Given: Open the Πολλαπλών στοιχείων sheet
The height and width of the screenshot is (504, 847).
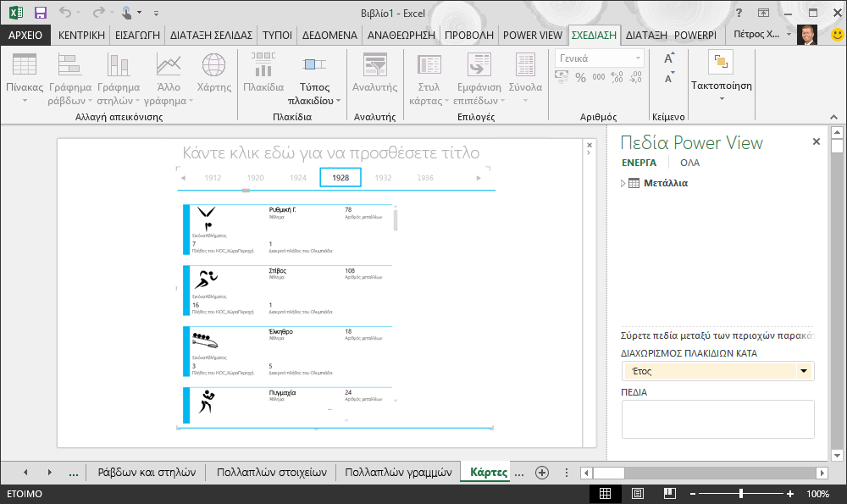Looking at the screenshot, I should tap(272, 473).
